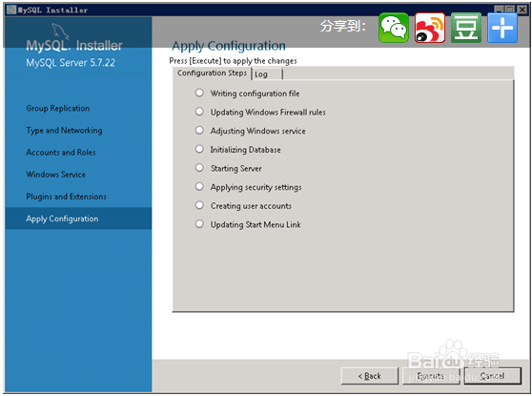Open more sharing options plus icon
The image size is (532, 396).
[502, 28]
